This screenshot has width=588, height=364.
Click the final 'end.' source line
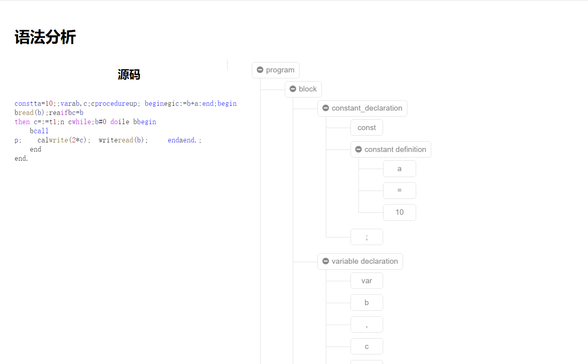[21, 158]
